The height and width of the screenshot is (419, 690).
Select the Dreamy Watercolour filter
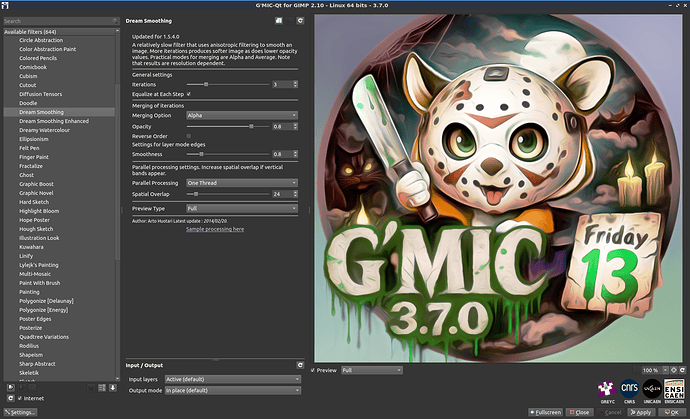point(44,130)
